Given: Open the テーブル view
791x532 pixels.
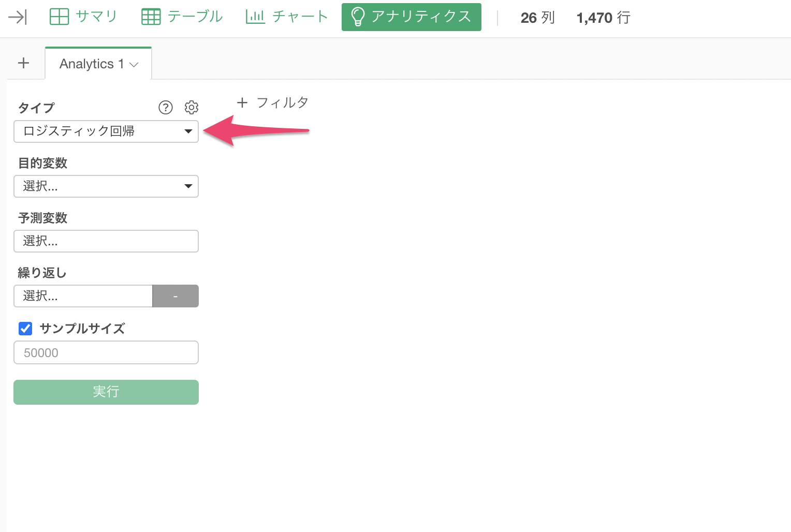Looking at the screenshot, I should [182, 17].
